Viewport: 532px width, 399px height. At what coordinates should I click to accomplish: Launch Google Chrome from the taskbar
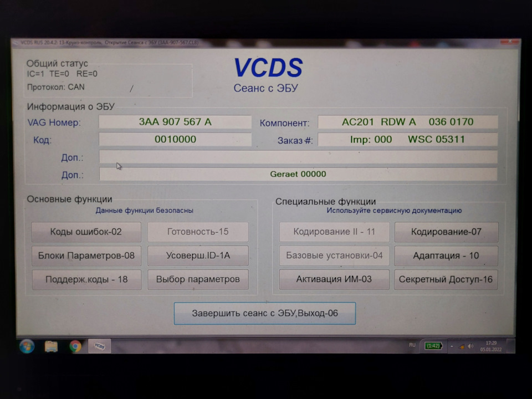pyautogui.click(x=75, y=346)
